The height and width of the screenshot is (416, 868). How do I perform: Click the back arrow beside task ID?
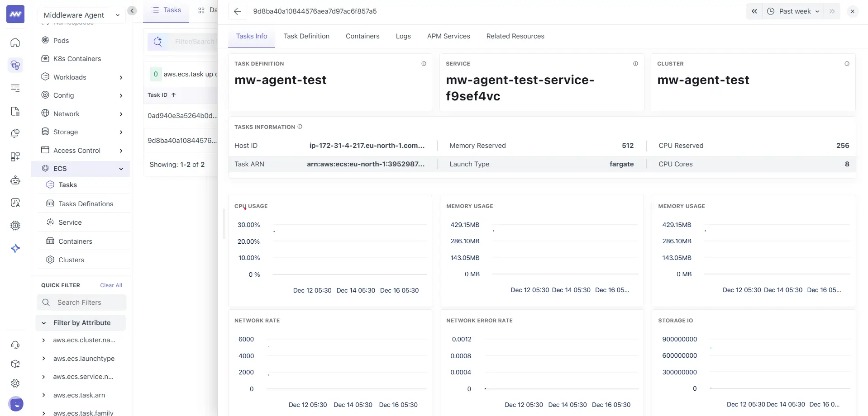click(x=237, y=11)
